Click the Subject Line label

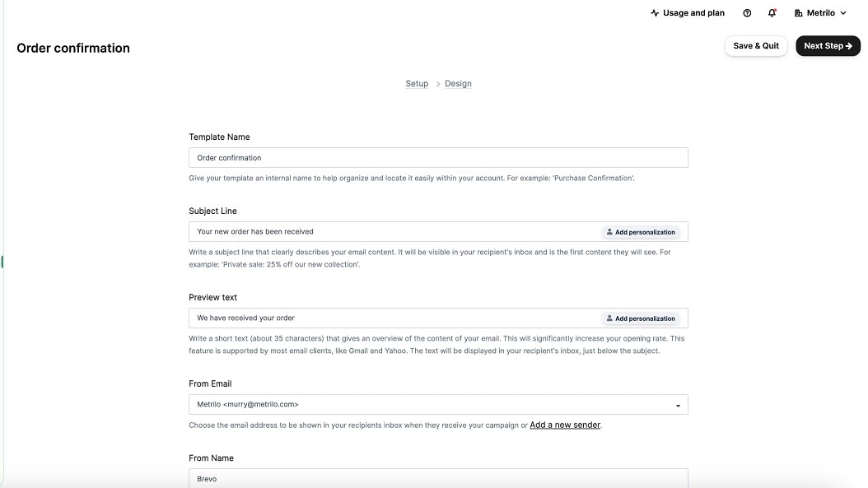(x=212, y=211)
